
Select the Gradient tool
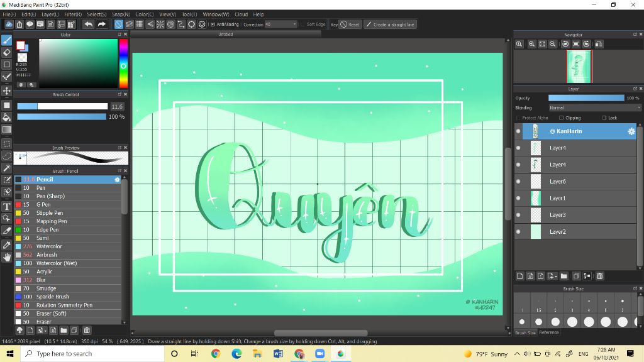[6, 129]
